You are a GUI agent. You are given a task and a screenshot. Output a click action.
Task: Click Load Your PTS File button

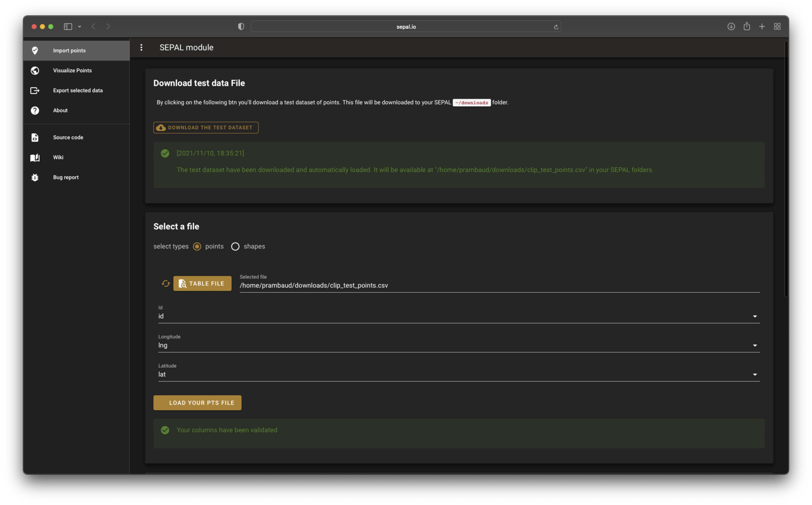click(197, 403)
